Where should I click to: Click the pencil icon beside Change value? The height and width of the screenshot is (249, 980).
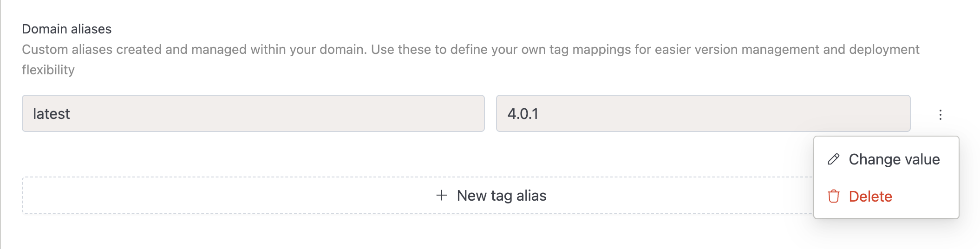(834, 159)
